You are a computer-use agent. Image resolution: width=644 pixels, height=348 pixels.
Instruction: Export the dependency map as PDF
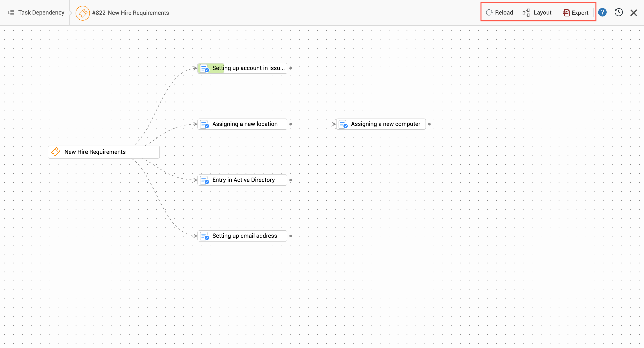[576, 13]
